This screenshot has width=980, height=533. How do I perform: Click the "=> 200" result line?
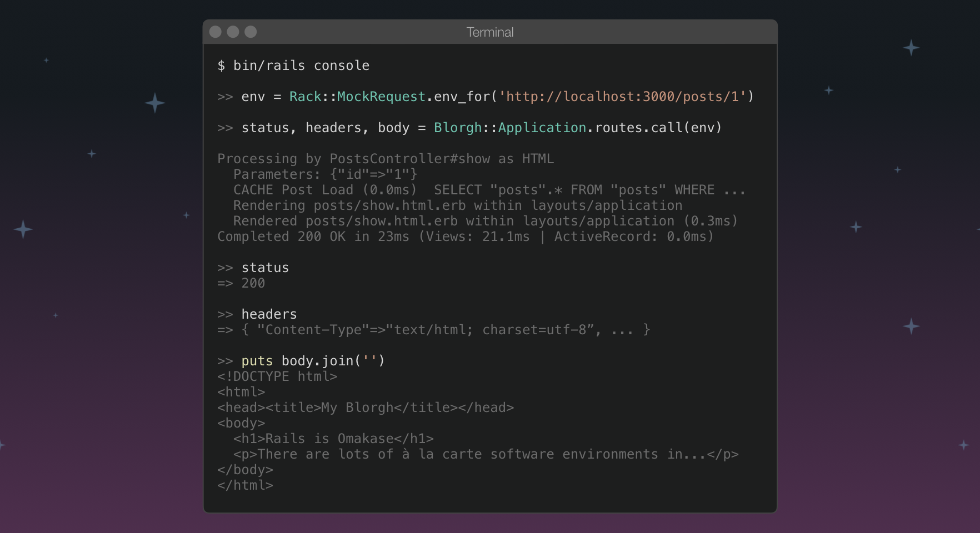pyautogui.click(x=241, y=283)
